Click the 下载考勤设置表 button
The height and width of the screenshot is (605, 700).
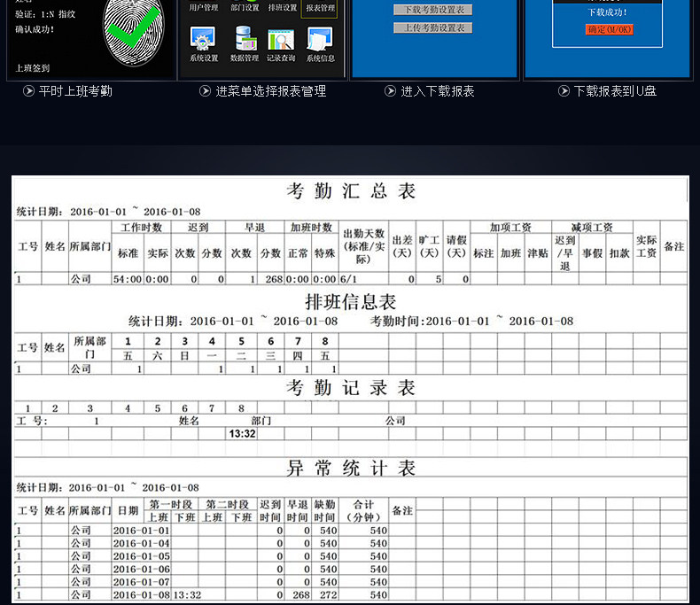tap(433, 10)
